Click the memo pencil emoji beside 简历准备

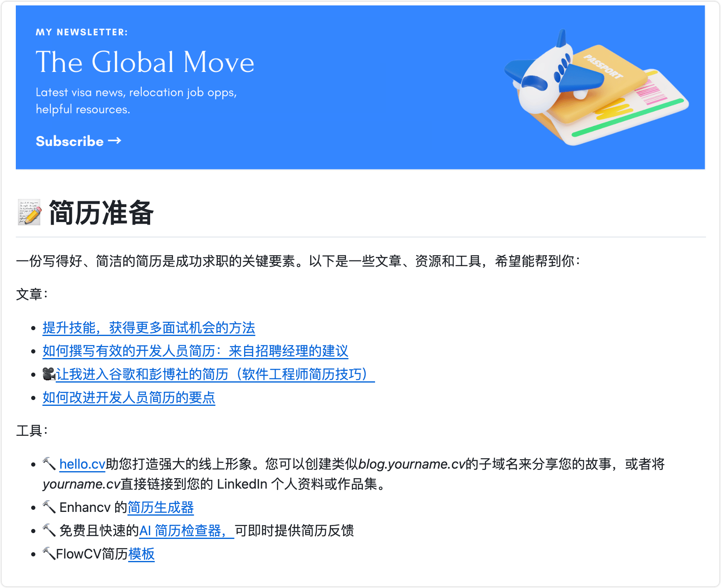[x=30, y=212]
